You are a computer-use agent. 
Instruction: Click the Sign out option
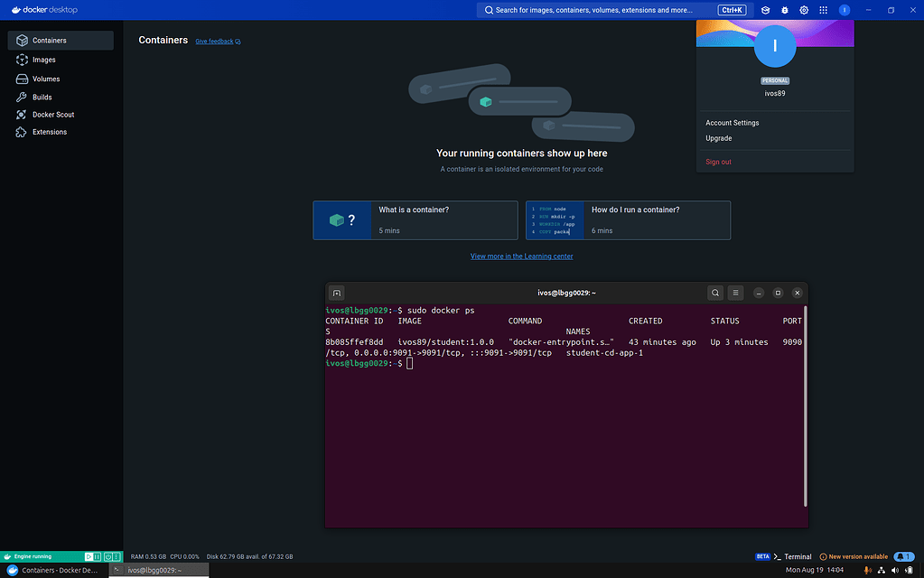click(716, 161)
